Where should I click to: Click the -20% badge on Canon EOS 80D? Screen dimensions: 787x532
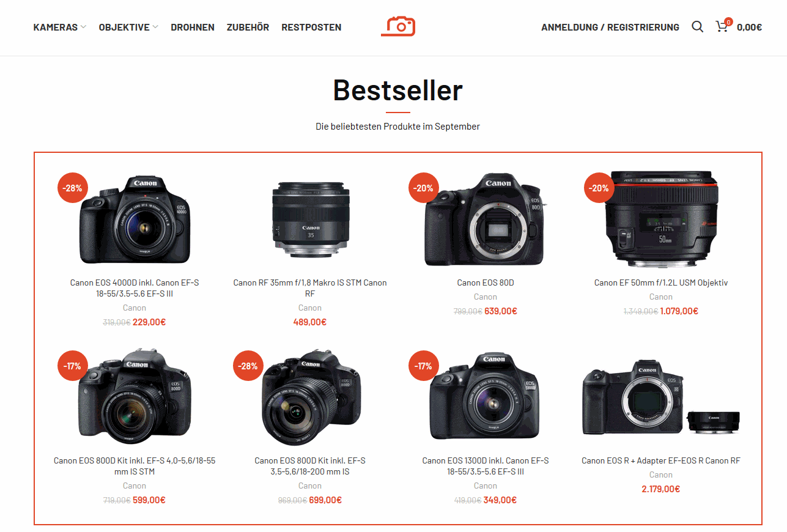pos(423,188)
